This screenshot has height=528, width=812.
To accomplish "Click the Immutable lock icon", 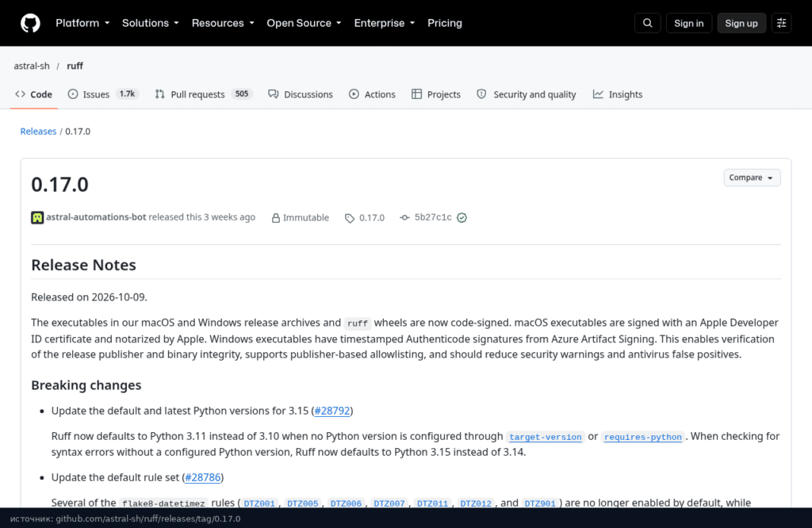I will tap(275, 218).
